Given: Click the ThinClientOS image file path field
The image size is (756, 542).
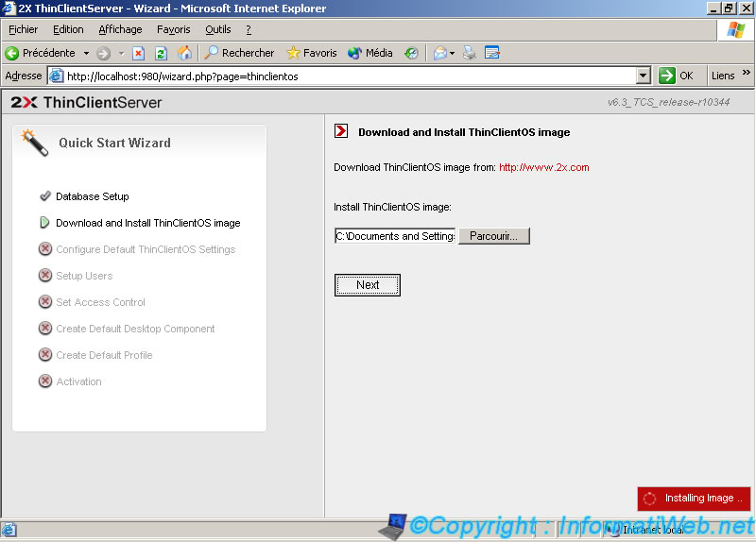Looking at the screenshot, I should [x=395, y=236].
